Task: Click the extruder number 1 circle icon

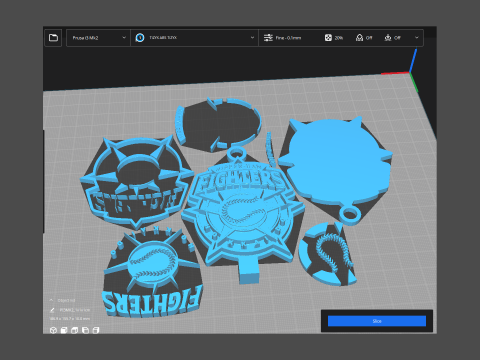Action: point(140,38)
